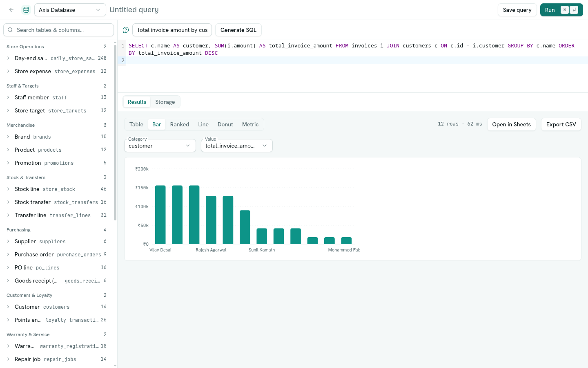The image size is (588, 368).
Task: Switch to Table view
Action: [x=136, y=124]
